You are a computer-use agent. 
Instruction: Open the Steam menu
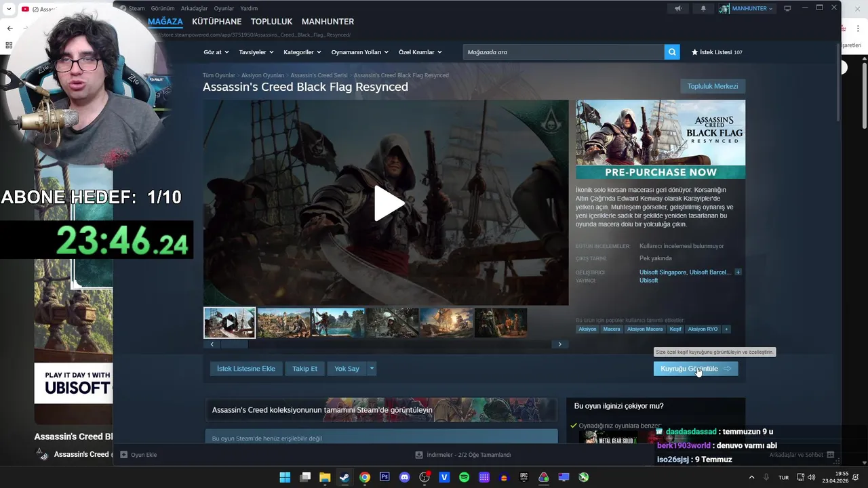[x=136, y=8]
